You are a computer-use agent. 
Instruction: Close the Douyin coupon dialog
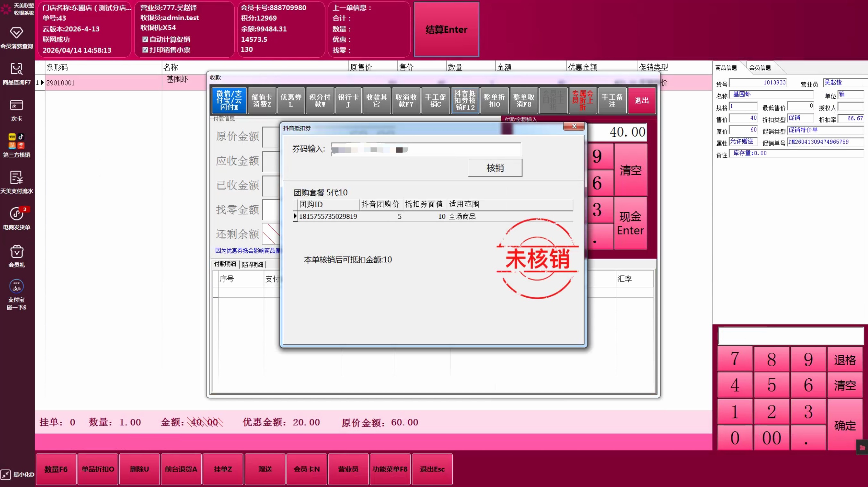pyautogui.click(x=574, y=126)
